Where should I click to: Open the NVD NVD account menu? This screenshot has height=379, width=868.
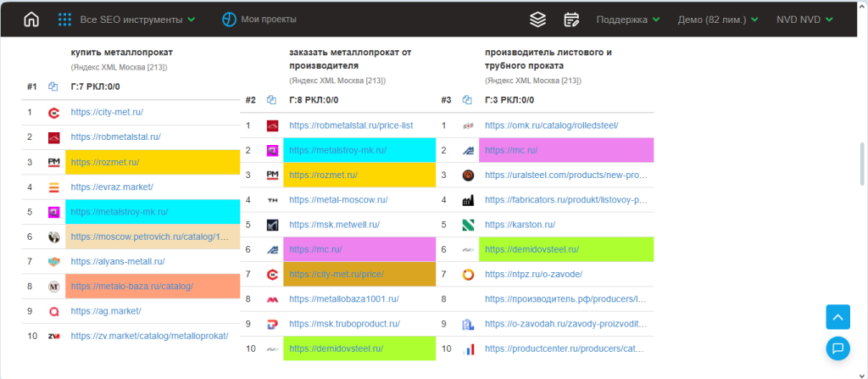804,20
